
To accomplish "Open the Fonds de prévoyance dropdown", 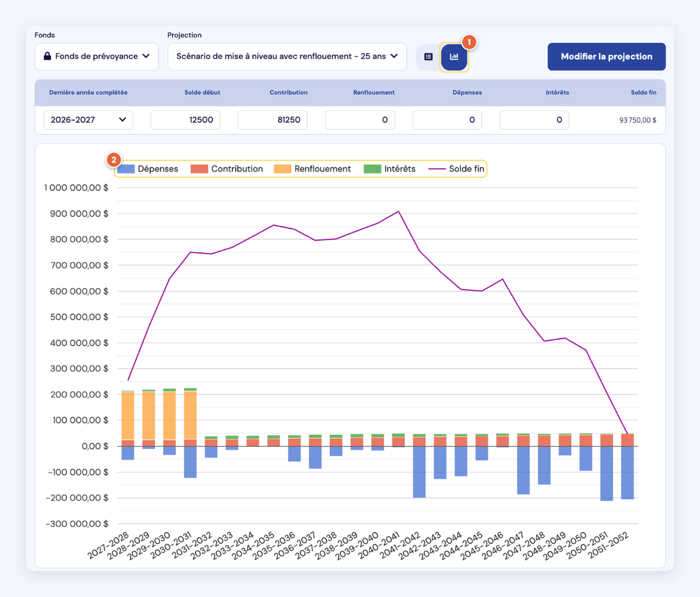I will click(x=97, y=57).
